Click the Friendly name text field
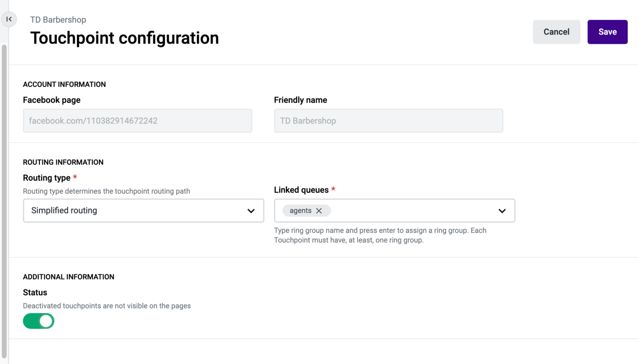The width and height of the screenshot is (638, 364). (x=388, y=121)
